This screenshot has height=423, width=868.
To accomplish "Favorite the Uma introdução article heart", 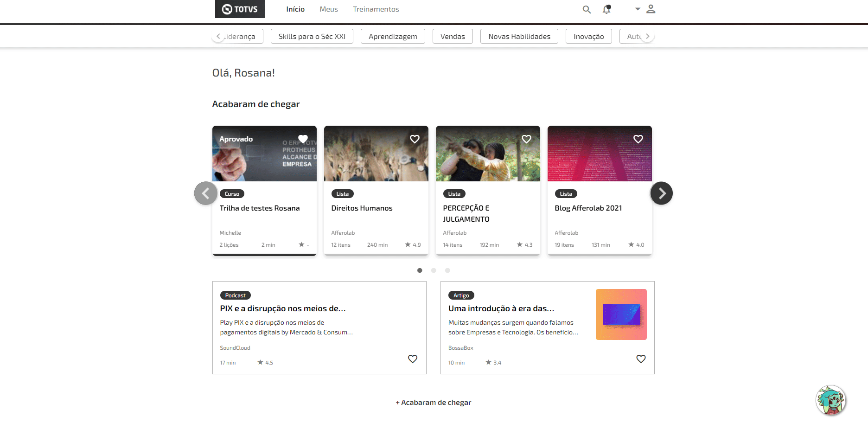I will coord(641,359).
